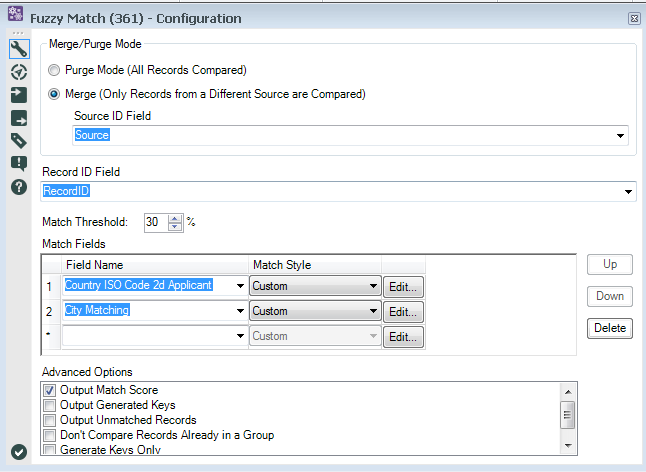Uncheck Output Match Score option
The height and width of the screenshot is (472, 646).
[50, 390]
